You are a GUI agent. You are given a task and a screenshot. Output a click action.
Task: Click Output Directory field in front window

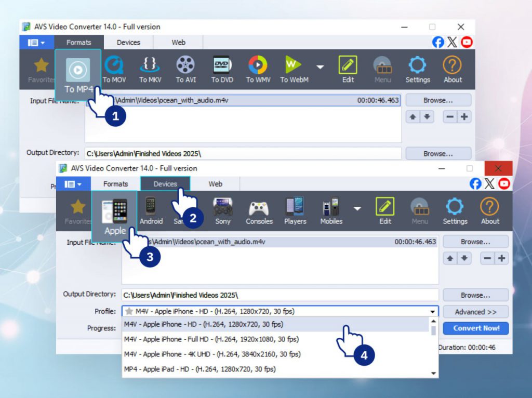pyautogui.click(x=280, y=295)
